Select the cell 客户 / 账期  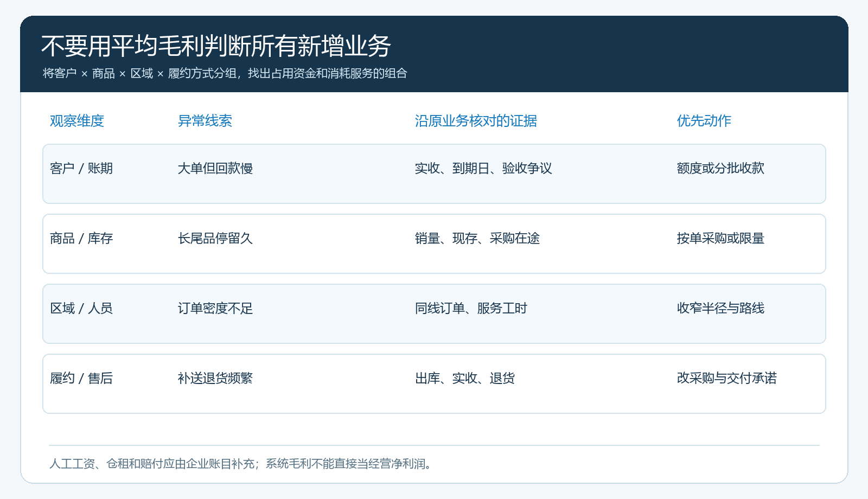click(x=81, y=168)
